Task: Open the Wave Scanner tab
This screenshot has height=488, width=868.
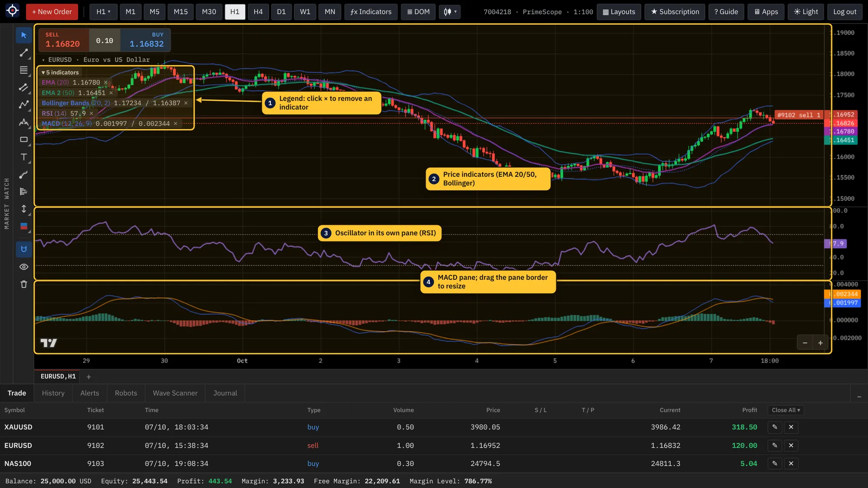Action: (175, 393)
